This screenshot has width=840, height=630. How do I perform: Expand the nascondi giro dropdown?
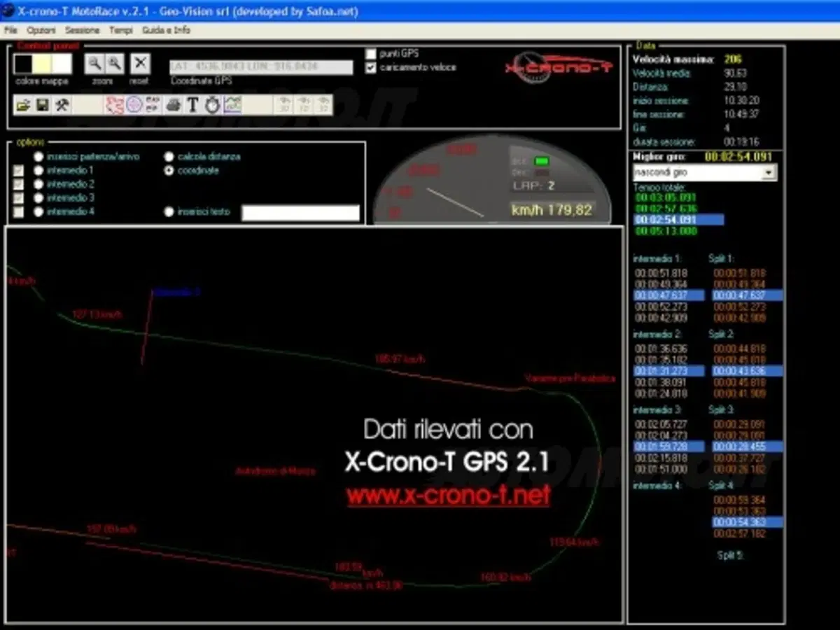(769, 172)
